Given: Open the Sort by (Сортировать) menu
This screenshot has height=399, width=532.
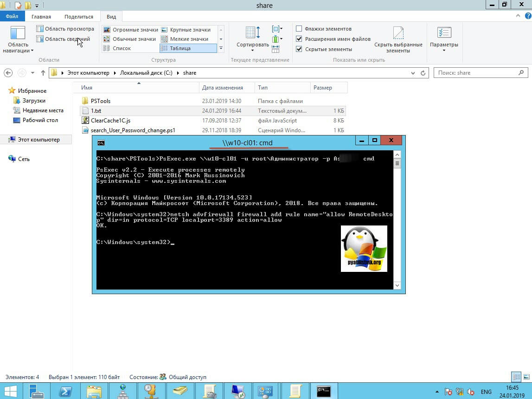Looking at the screenshot, I should click(252, 45).
